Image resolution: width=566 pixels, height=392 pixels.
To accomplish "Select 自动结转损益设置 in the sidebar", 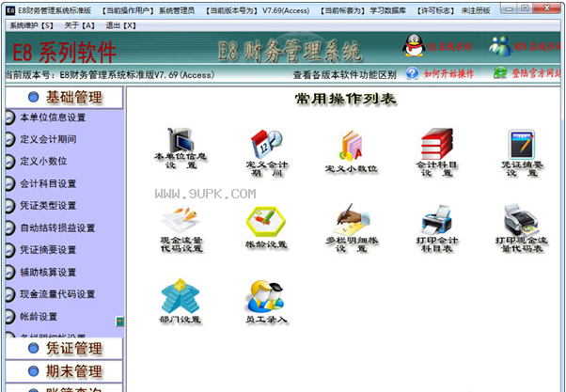I will coord(57,228).
